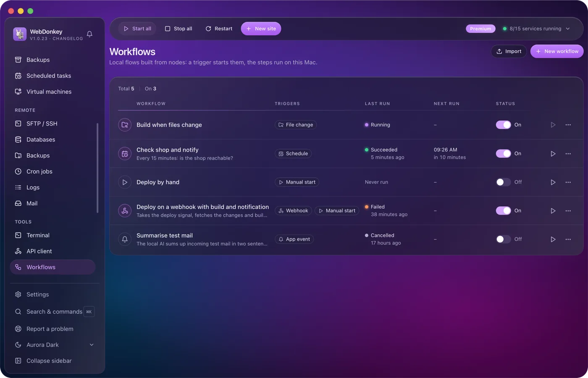Click the WebDonkey app logo
588x378 pixels.
(x=20, y=34)
